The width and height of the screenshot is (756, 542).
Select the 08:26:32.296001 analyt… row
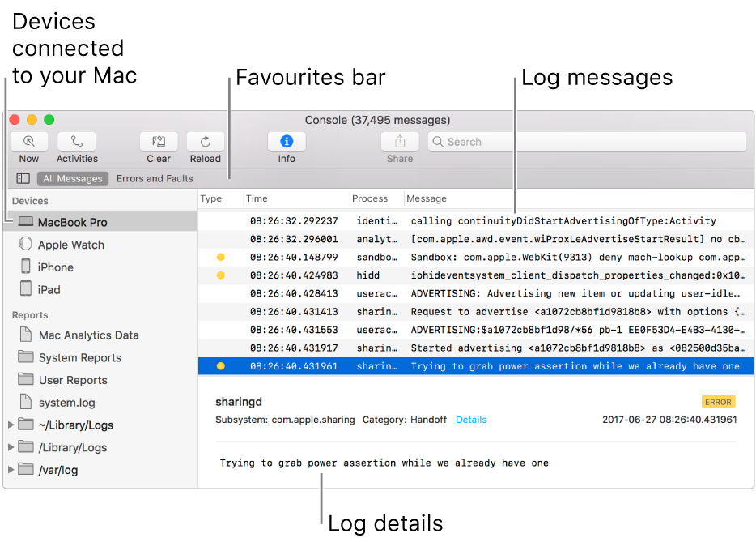476,239
